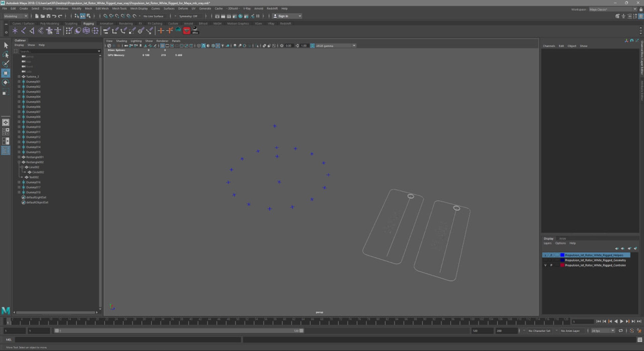Switch to Anim tab in Layer Editor
Viewport: 644px width, 351px height.
(x=562, y=239)
